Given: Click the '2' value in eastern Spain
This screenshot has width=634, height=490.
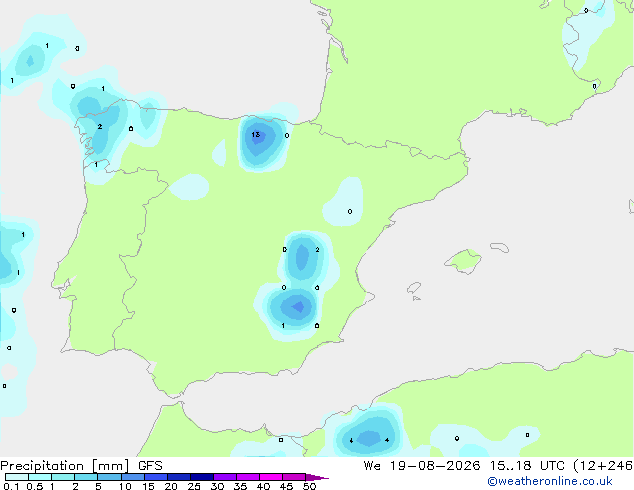Looking at the screenshot, I should click(x=317, y=250).
